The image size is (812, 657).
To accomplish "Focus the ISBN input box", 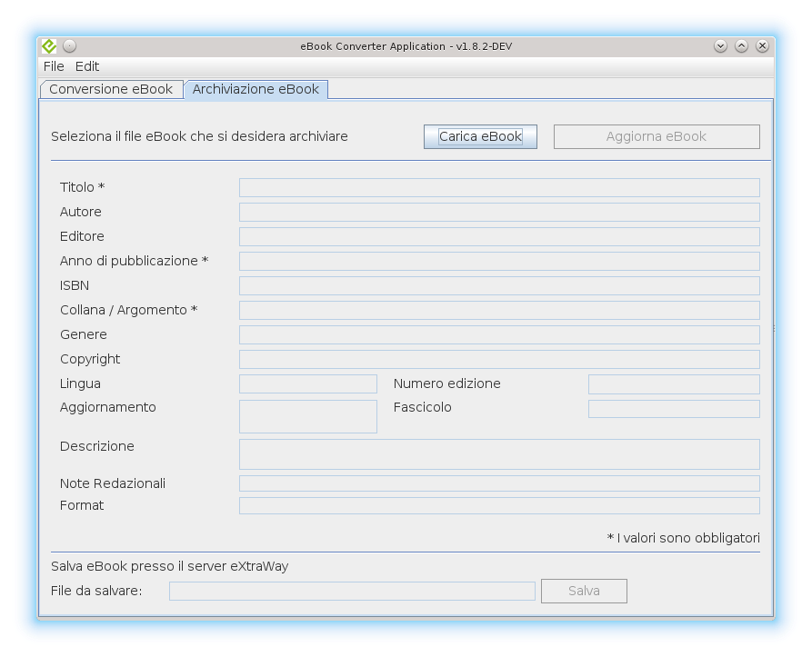I will [x=499, y=285].
